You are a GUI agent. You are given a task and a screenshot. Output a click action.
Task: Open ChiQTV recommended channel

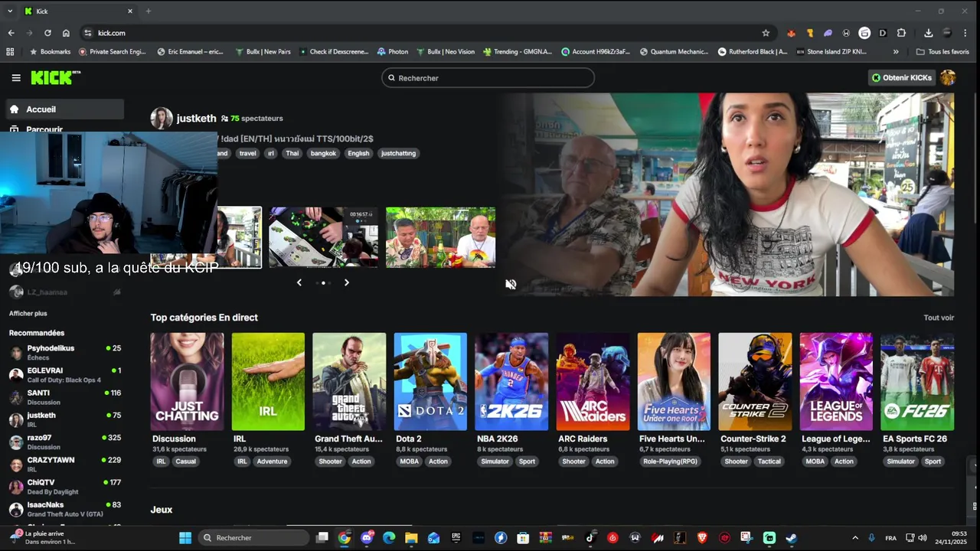64,487
